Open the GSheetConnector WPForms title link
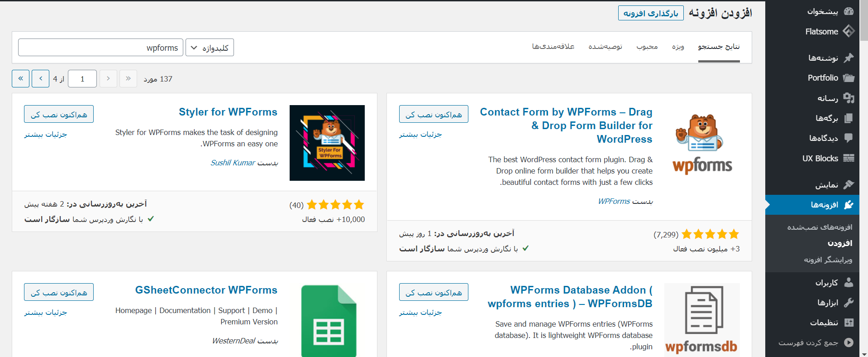 pyautogui.click(x=206, y=290)
